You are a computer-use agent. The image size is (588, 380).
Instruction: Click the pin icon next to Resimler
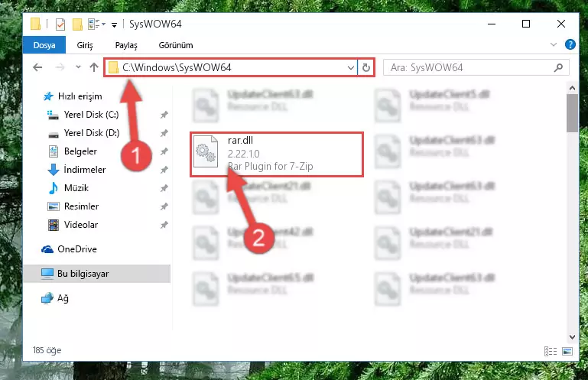tap(164, 207)
